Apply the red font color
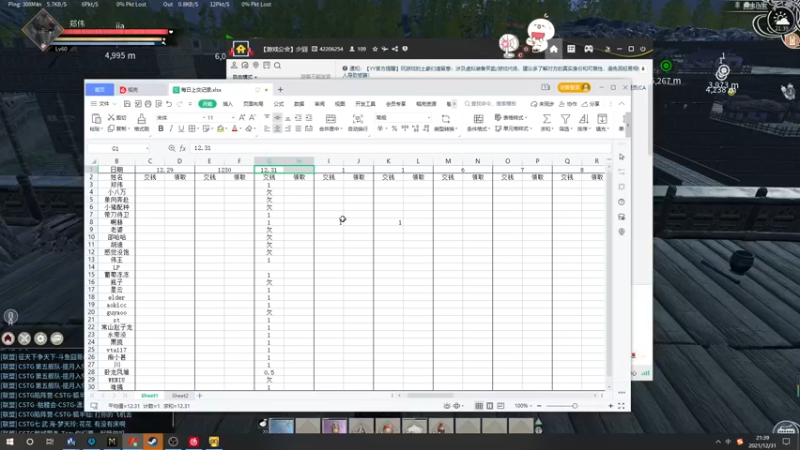 pos(235,129)
